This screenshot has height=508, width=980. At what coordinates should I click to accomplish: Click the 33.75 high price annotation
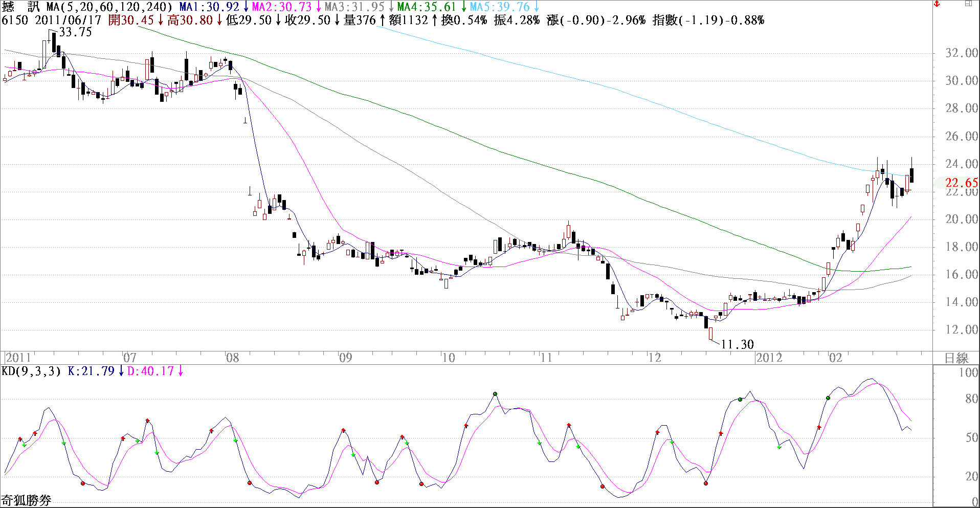click(76, 32)
